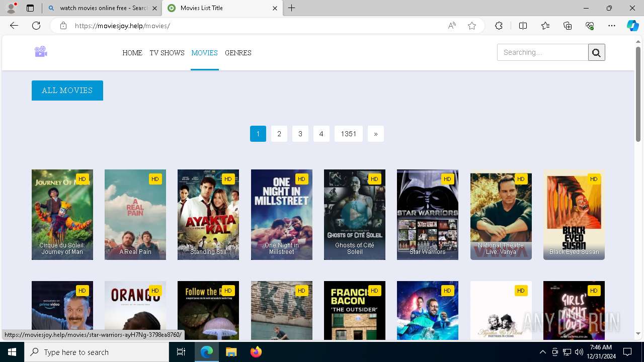Image resolution: width=644 pixels, height=362 pixels.
Task: Go to pagination page 2
Action: (x=279, y=134)
